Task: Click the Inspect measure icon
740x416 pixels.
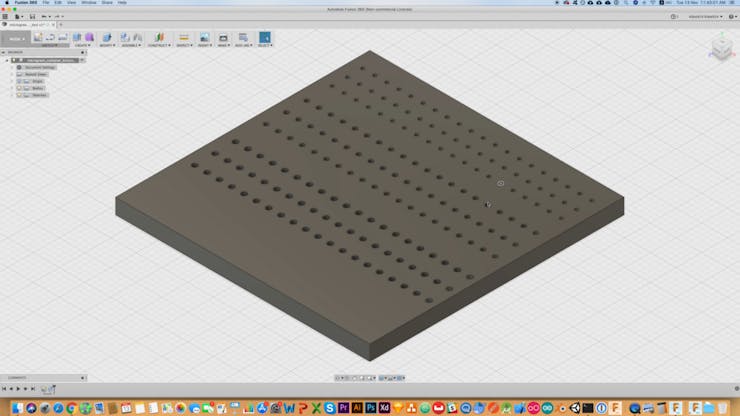Action: pyautogui.click(x=184, y=37)
